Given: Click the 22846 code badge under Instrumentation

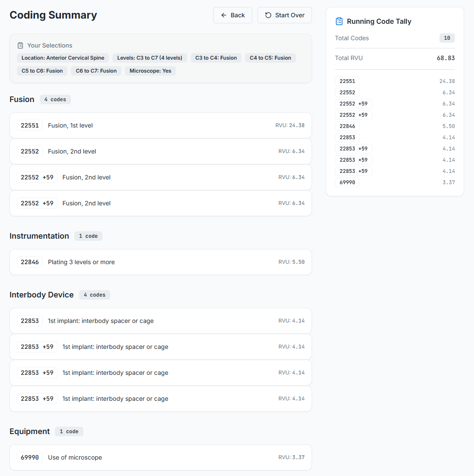Looking at the screenshot, I should click(x=29, y=262).
